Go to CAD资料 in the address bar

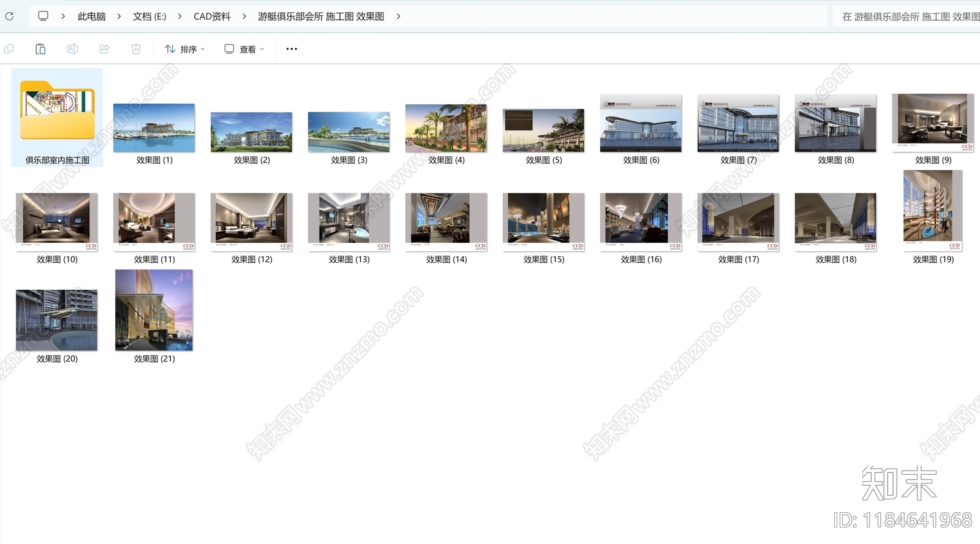(212, 17)
